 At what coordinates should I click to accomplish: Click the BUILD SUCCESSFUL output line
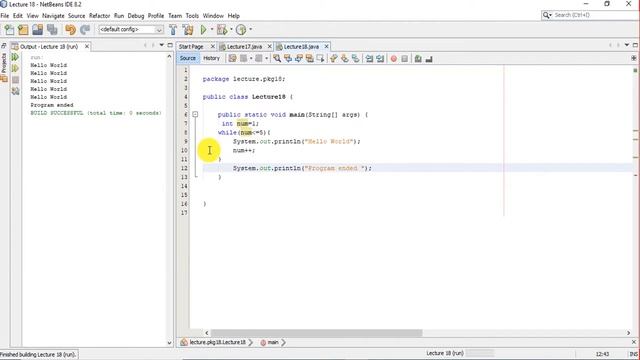(x=96, y=113)
